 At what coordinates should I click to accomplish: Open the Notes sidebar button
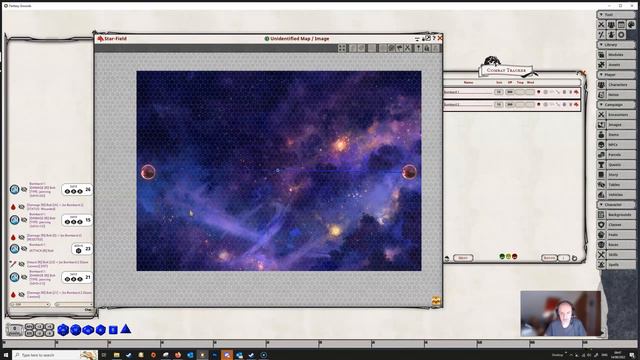point(616,95)
